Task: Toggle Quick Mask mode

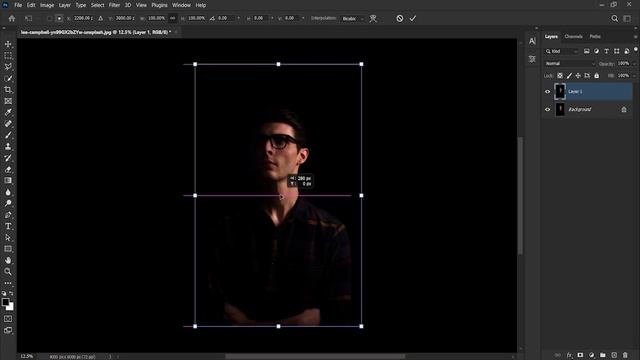Action: click(x=8, y=319)
